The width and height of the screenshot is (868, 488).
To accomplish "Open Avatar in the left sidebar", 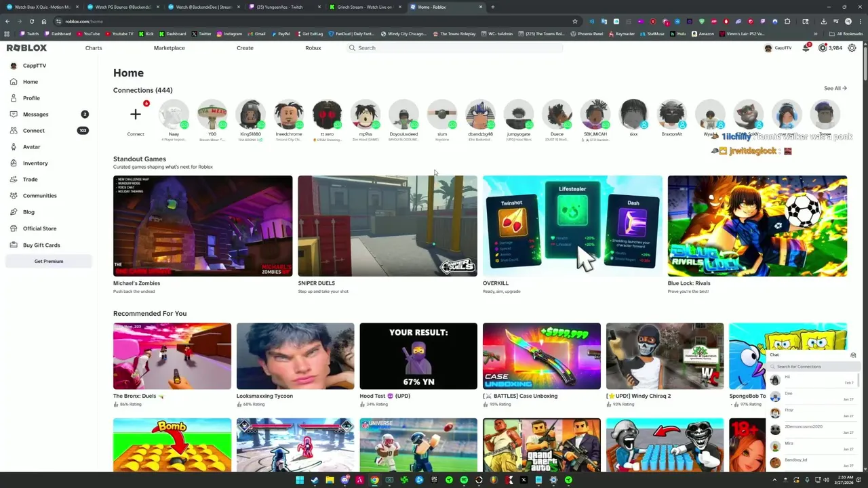I will click(31, 147).
